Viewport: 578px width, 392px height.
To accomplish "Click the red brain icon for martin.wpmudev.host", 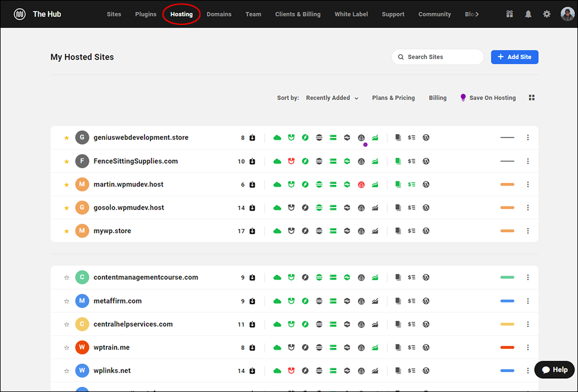I will coord(361,184).
